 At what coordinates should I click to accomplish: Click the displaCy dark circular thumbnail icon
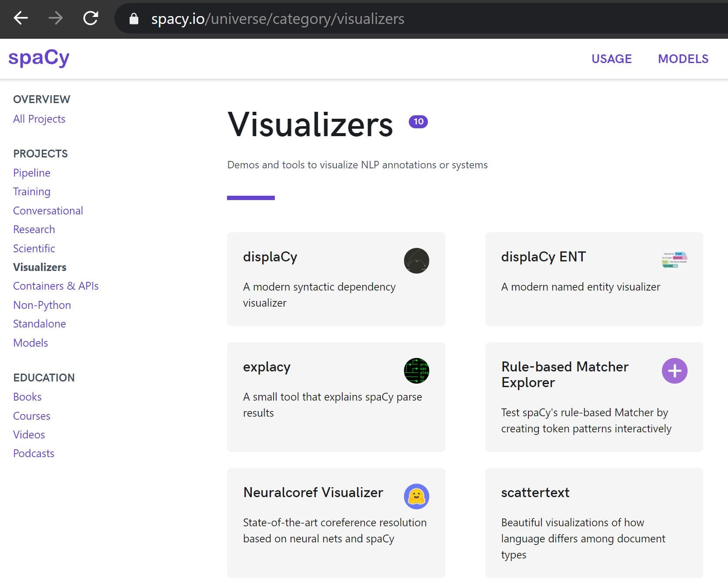click(416, 261)
